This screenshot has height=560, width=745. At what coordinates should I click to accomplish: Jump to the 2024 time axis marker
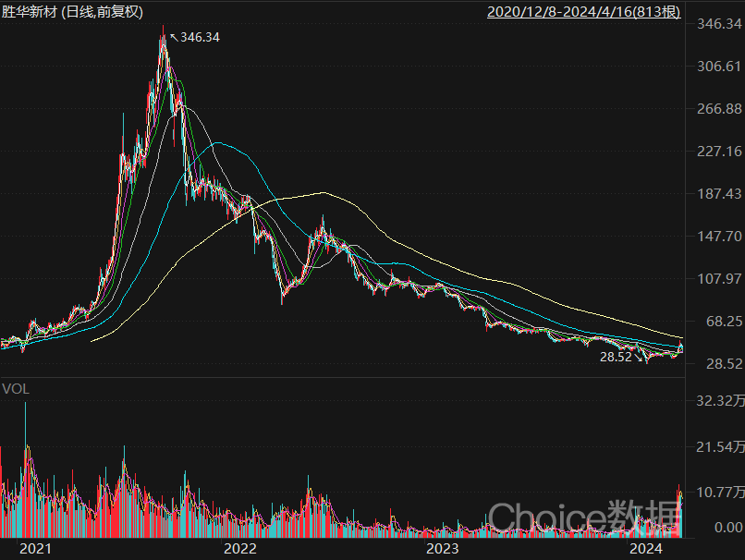(x=646, y=549)
